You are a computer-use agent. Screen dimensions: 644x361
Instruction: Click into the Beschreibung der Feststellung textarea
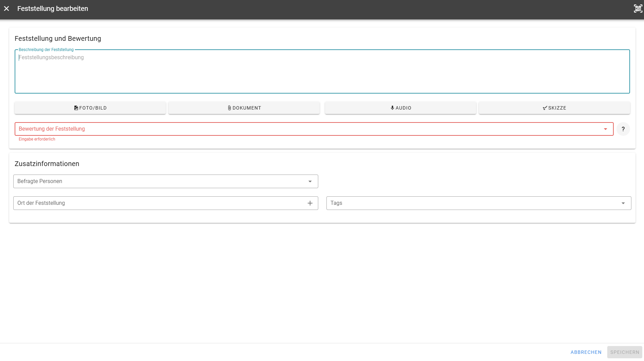tap(322, 71)
